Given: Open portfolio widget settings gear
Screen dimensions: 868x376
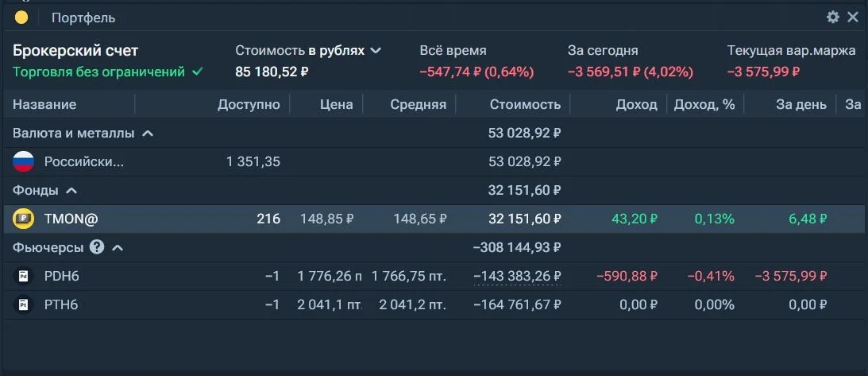Looking at the screenshot, I should [x=832, y=17].
